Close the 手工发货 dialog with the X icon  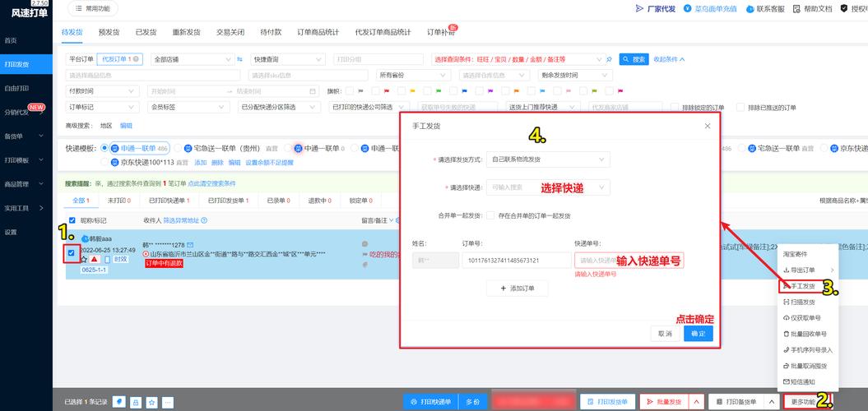[x=708, y=126]
